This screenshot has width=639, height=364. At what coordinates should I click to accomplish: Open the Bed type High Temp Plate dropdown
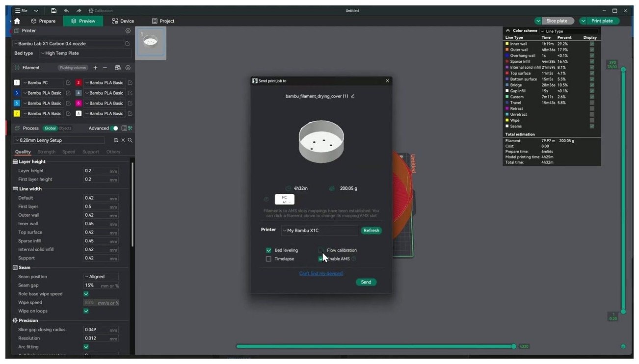tap(85, 53)
